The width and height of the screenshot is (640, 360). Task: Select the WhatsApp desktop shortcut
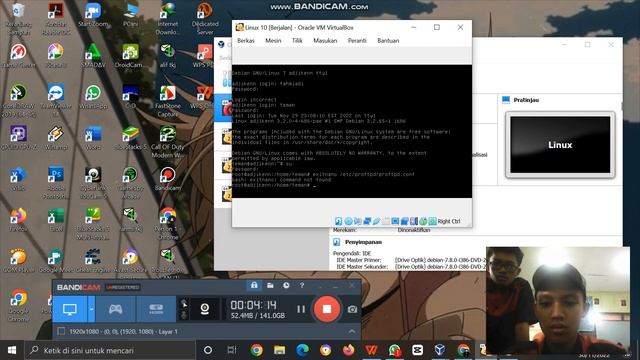pos(93,97)
